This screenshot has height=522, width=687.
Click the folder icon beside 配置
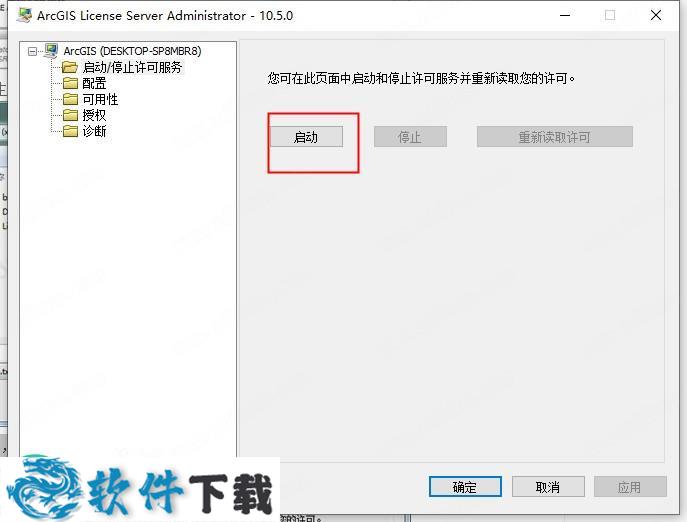tap(70, 83)
